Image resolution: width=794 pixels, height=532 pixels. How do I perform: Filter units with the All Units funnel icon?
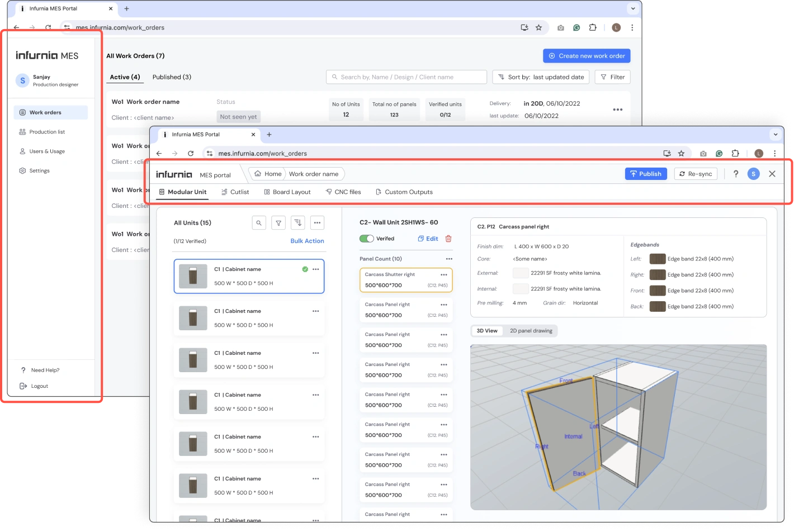coord(278,223)
